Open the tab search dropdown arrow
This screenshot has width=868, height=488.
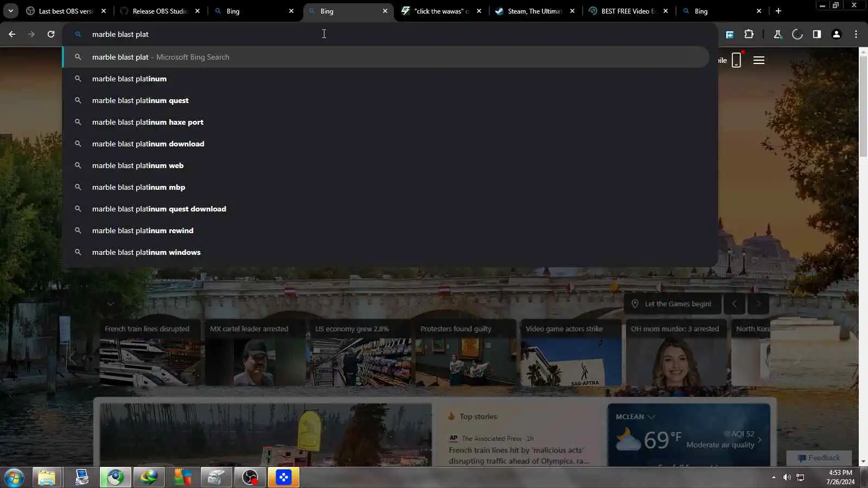point(10,11)
